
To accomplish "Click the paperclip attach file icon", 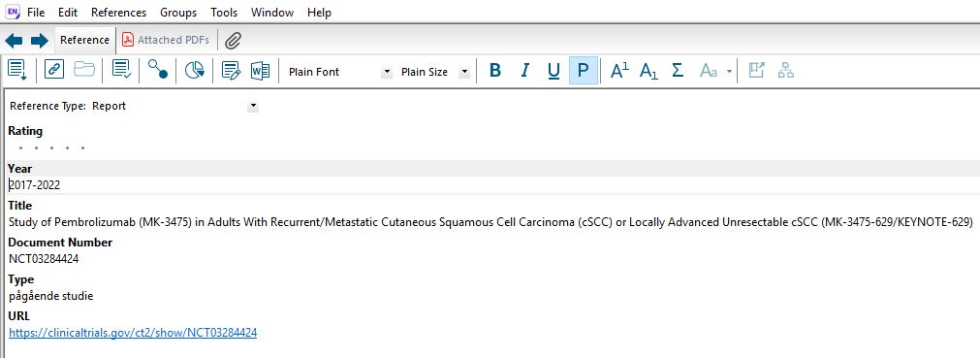I will click(233, 41).
